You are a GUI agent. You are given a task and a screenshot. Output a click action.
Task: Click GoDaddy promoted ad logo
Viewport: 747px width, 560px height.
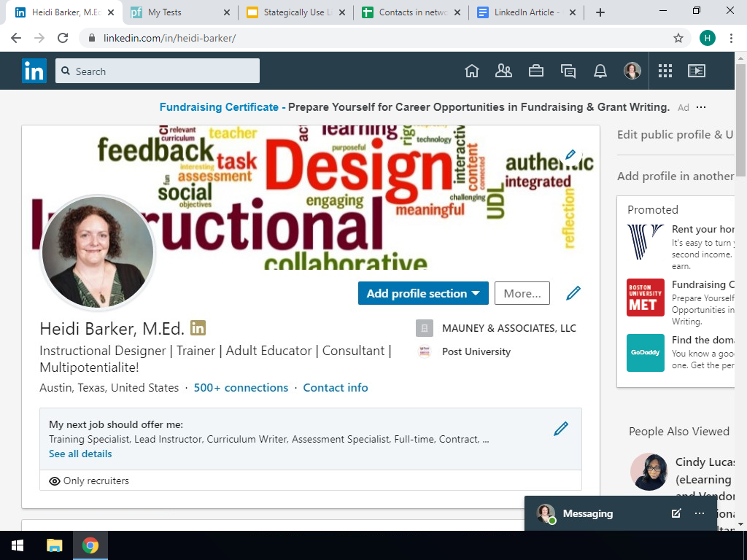click(x=645, y=353)
